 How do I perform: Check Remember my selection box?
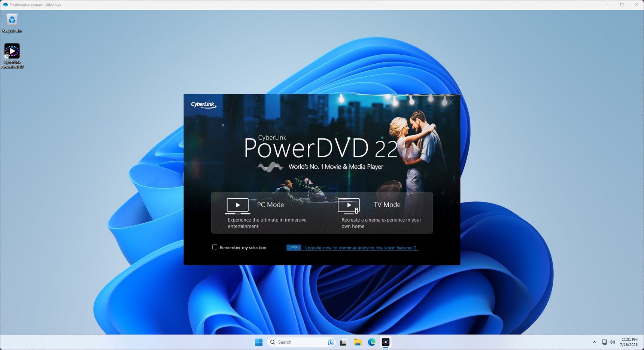click(x=215, y=247)
